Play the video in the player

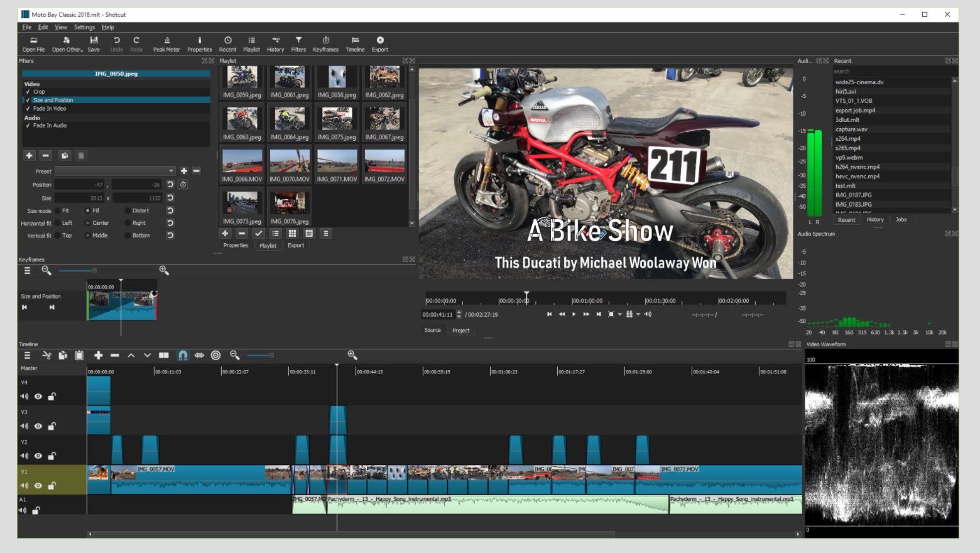point(574,314)
